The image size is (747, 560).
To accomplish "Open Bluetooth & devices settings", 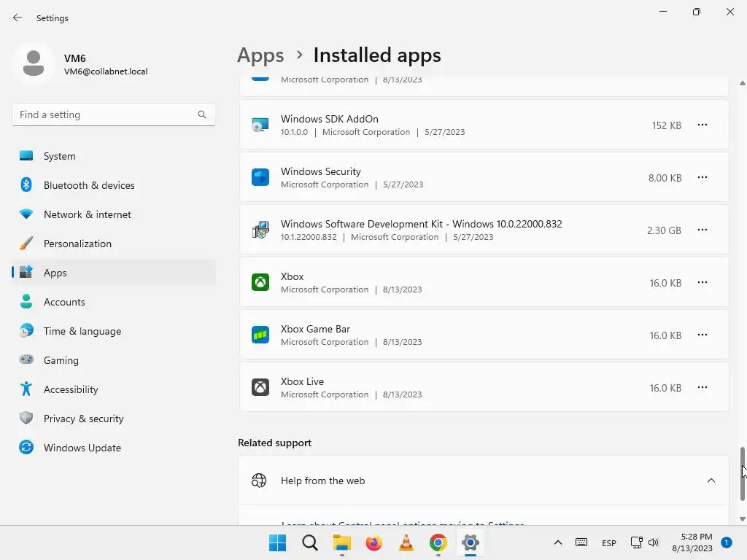I will click(x=114, y=185).
